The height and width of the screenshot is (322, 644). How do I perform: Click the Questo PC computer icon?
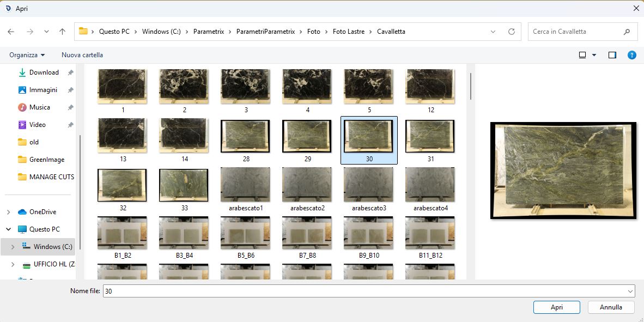point(22,229)
